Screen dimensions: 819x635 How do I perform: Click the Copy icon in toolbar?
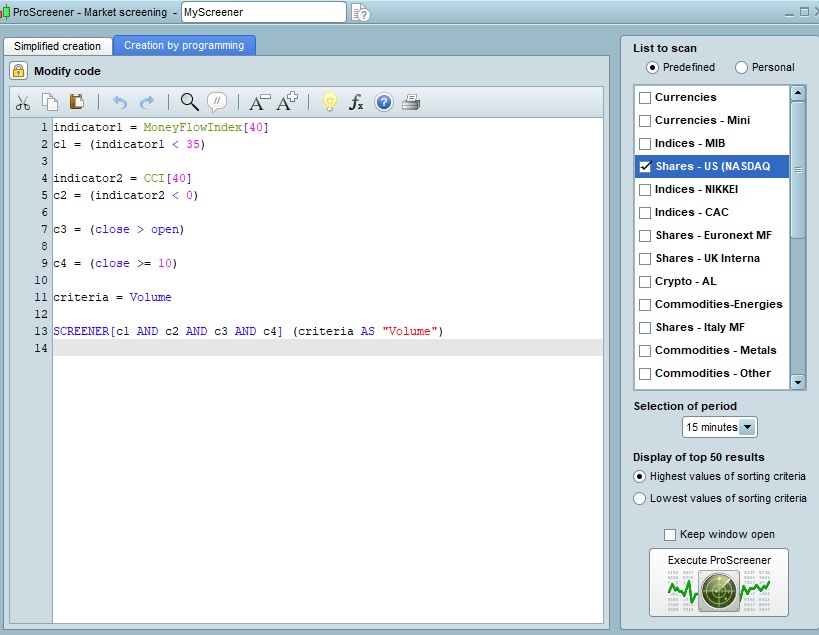pyautogui.click(x=50, y=102)
